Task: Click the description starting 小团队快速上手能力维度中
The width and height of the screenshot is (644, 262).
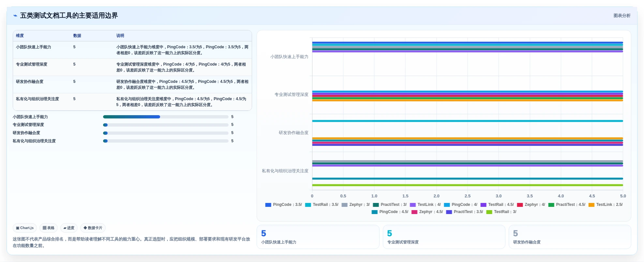Action: click(x=182, y=50)
